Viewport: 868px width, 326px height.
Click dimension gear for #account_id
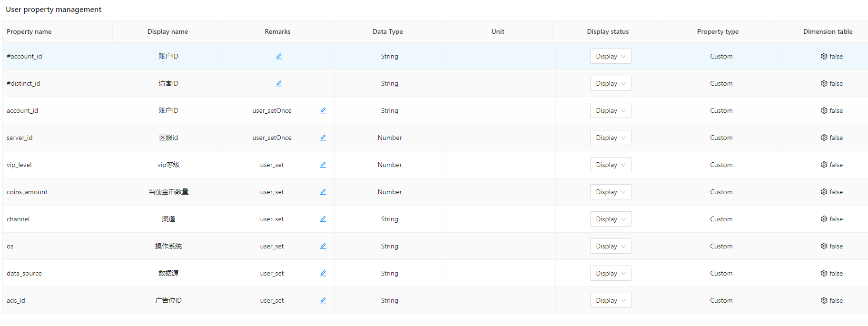824,56
